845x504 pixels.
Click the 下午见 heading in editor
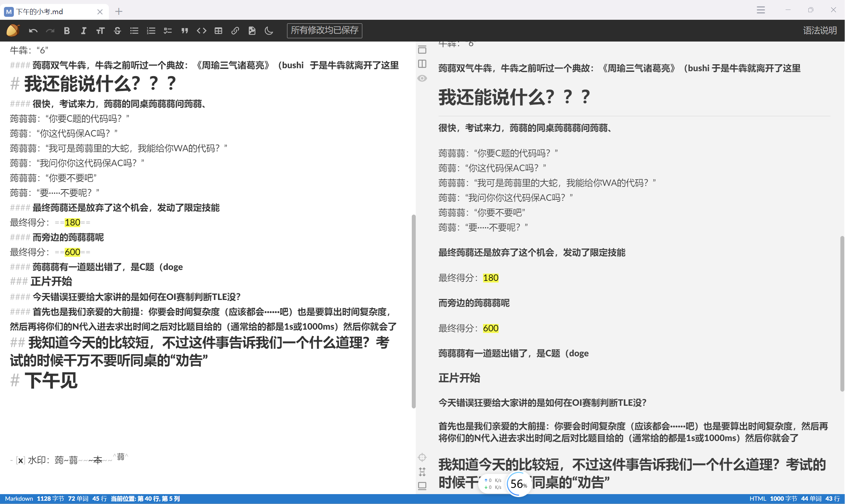pyautogui.click(x=51, y=380)
